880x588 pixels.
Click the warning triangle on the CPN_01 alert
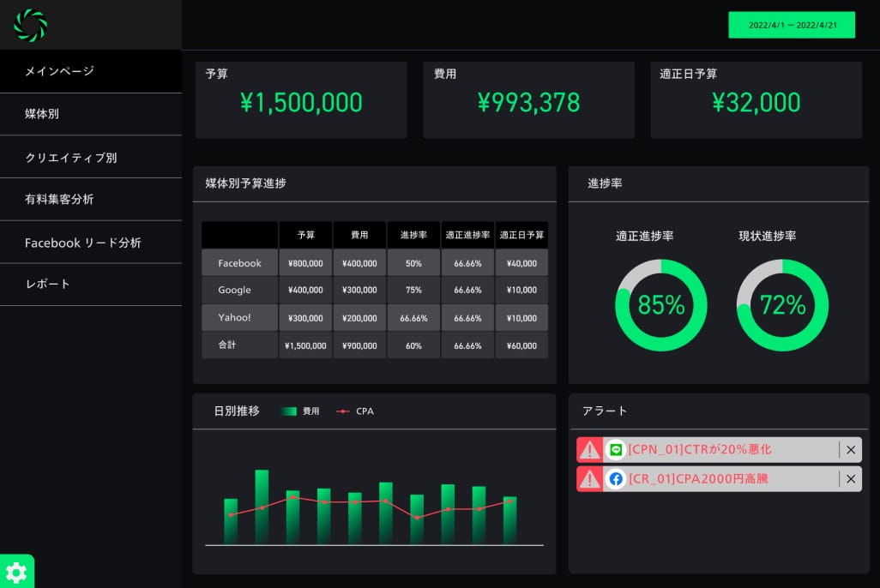pyautogui.click(x=589, y=450)
